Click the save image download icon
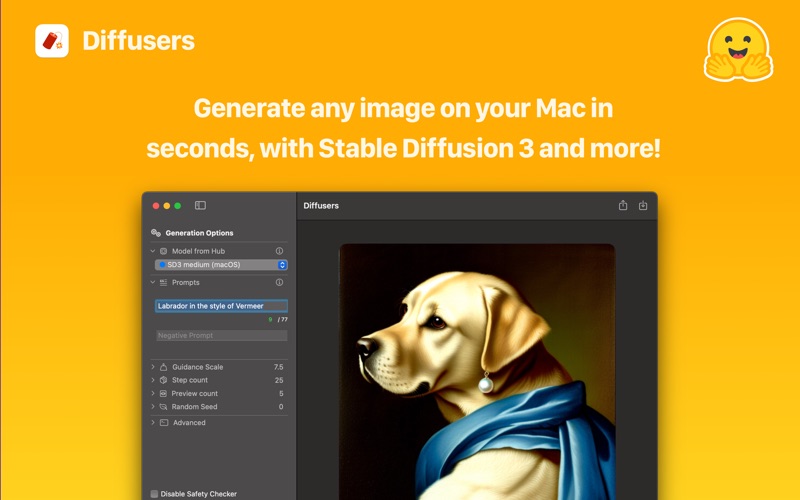Screen dimensions: 800x500 [643, 205]
